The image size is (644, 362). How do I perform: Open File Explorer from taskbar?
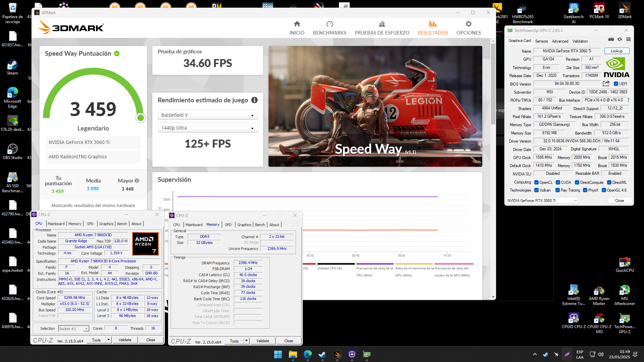[x=293, y=354]
